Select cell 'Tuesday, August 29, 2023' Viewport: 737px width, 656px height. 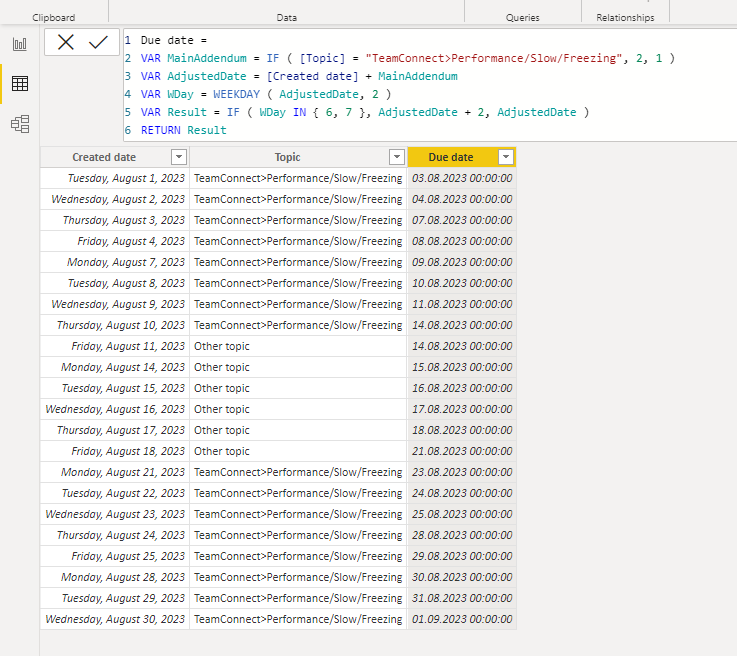point(115,598)
